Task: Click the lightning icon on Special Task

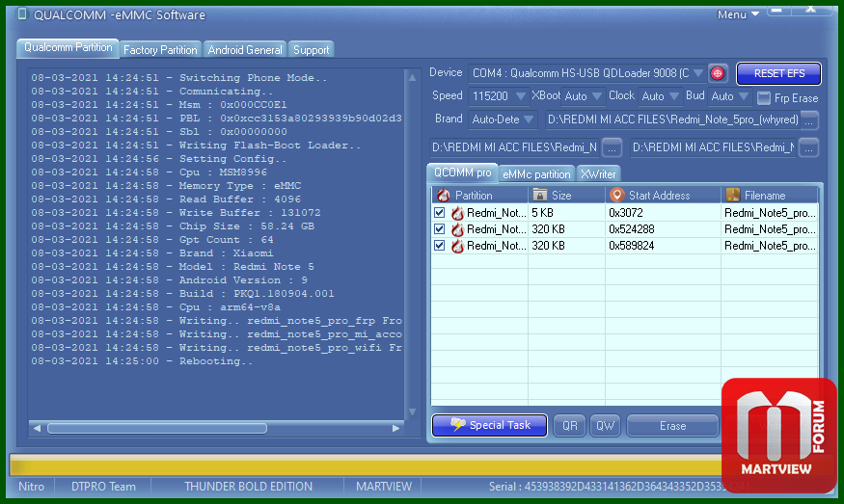Action: pyautogui.click(x=457, y=424)
